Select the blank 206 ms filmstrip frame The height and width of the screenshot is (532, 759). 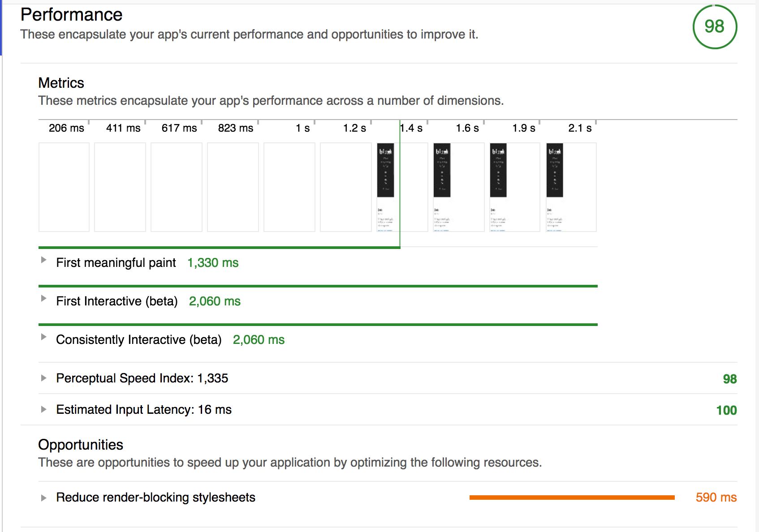64,187
